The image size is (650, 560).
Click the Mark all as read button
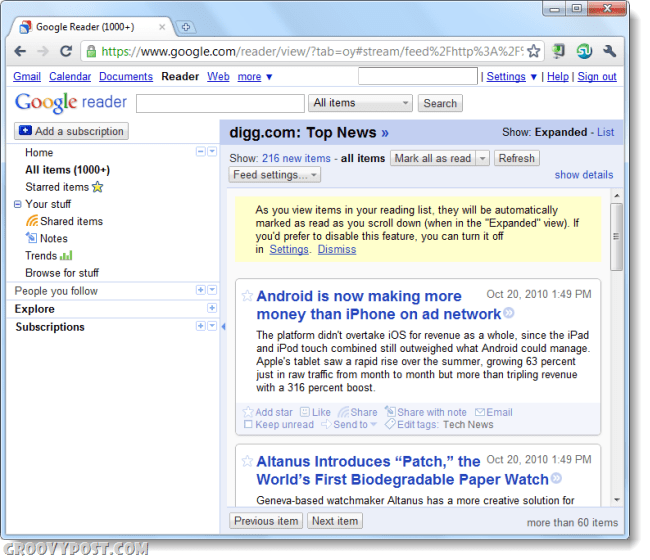(433, 158)
